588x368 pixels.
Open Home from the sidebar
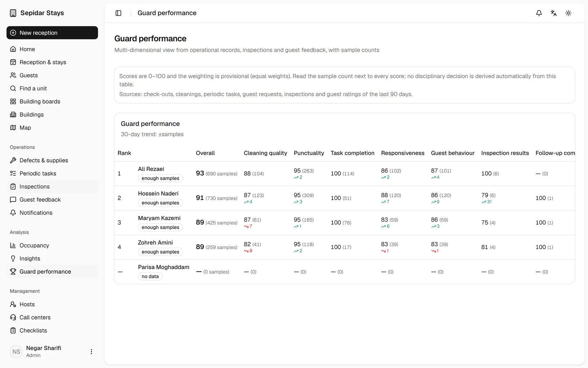point(52,49)
